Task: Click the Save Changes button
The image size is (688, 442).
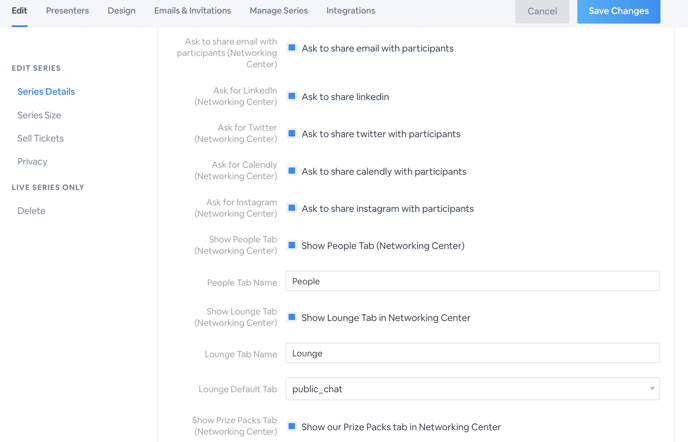Action: pos(619,11)
